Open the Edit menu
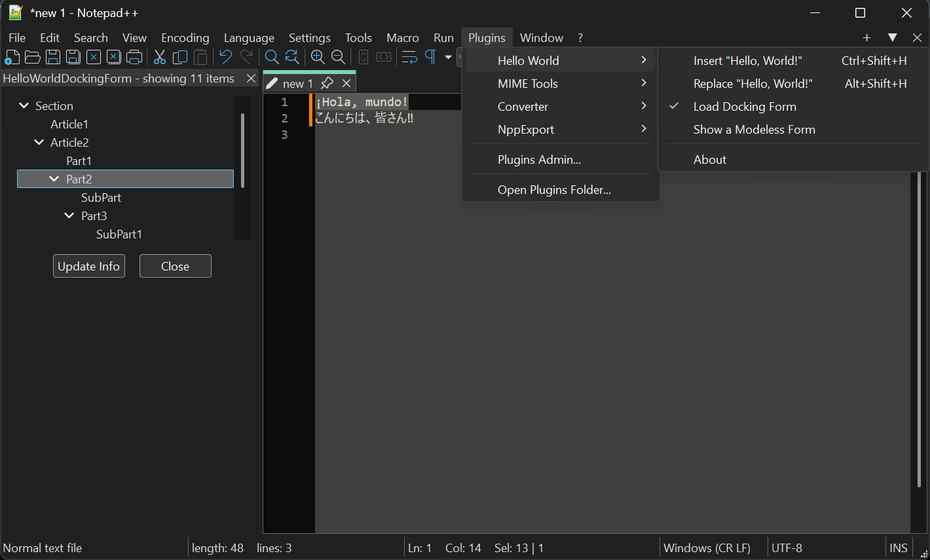 click(50, 38)
